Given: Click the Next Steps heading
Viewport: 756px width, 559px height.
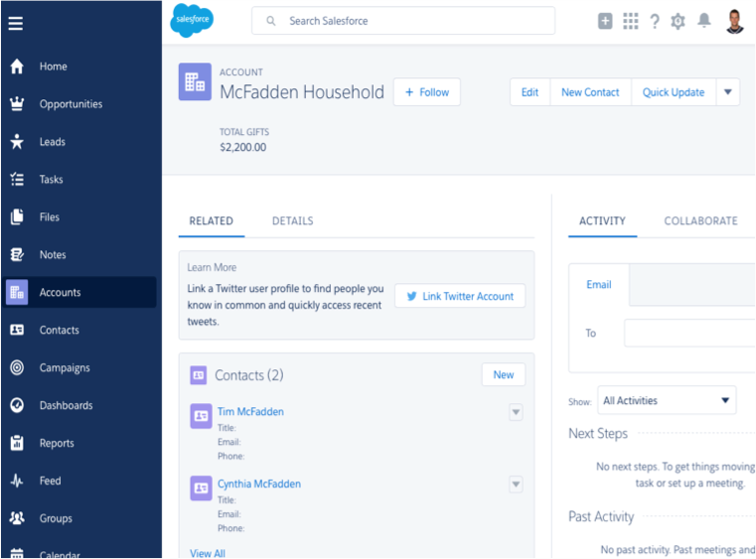Looking at the screenshot, I should (x=598, y=434).
